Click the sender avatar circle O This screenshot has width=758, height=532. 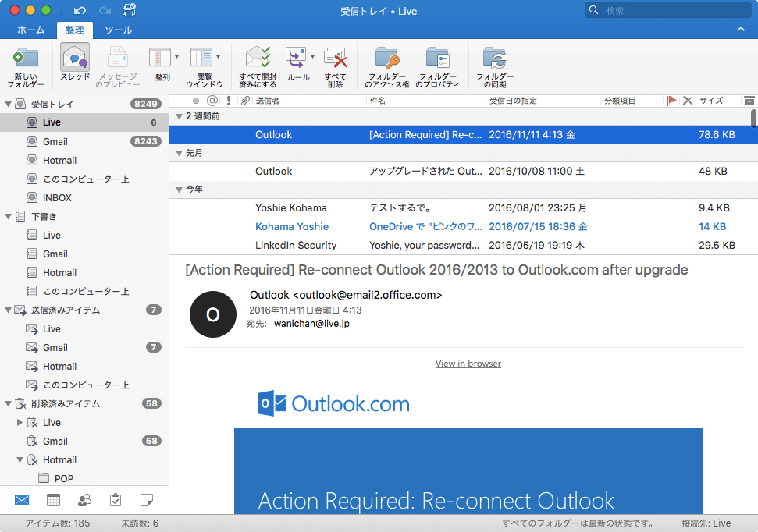click(x=212, y=314)
